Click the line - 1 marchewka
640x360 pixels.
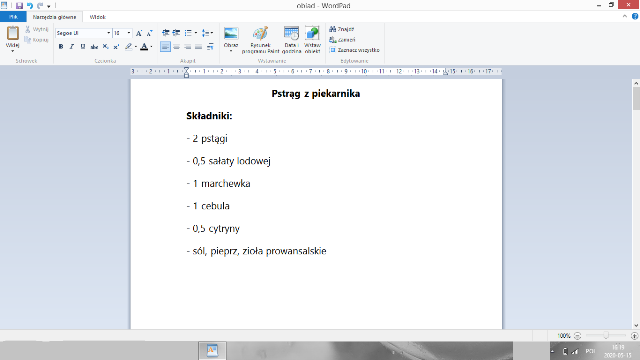tap(218, 184)
